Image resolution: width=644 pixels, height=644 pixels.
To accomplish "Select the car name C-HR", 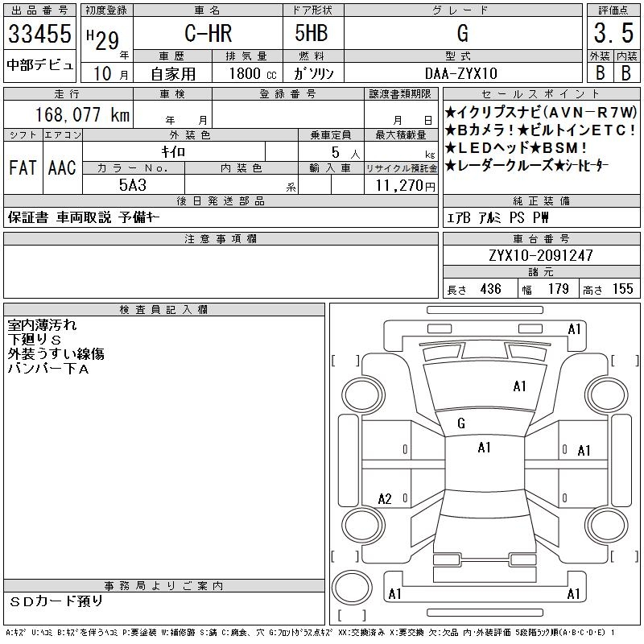I will (208, 33).
